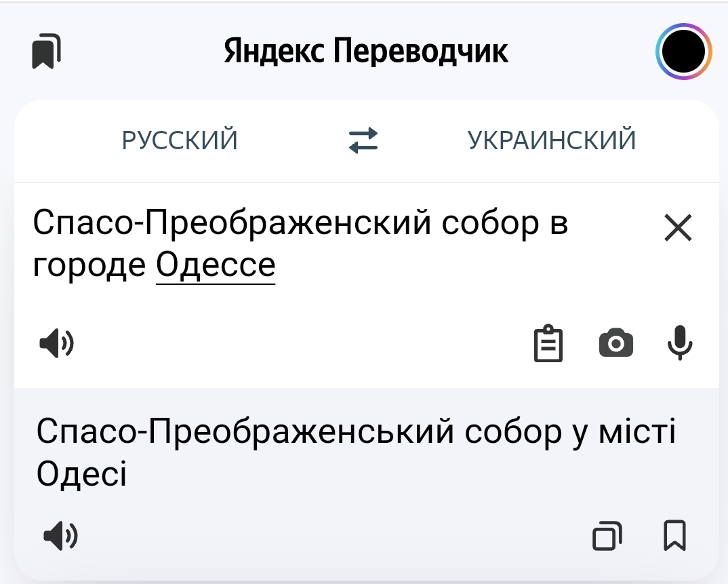Image resolution: width=728 pixels, height=584 pixels.
Task: Start voice input with microphone
Action: (679, 343)
